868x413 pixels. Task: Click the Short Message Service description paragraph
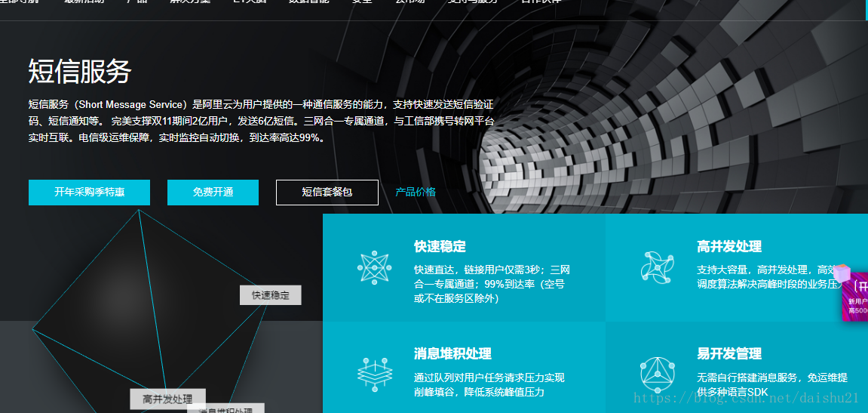coord(261,121)
